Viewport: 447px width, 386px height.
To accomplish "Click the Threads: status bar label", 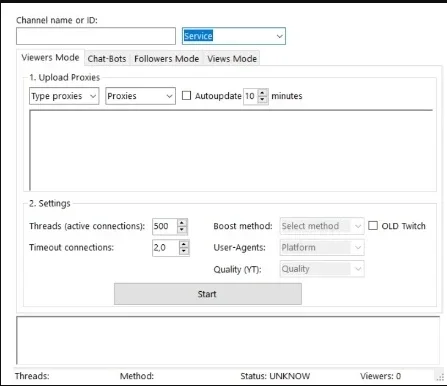I will pos(32,376).
